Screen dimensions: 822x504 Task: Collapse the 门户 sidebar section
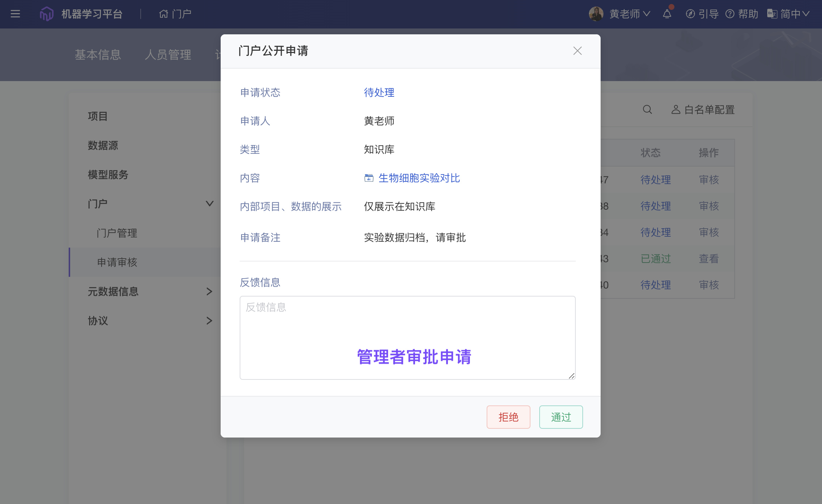pyautogui.click(x=209, y=203)
